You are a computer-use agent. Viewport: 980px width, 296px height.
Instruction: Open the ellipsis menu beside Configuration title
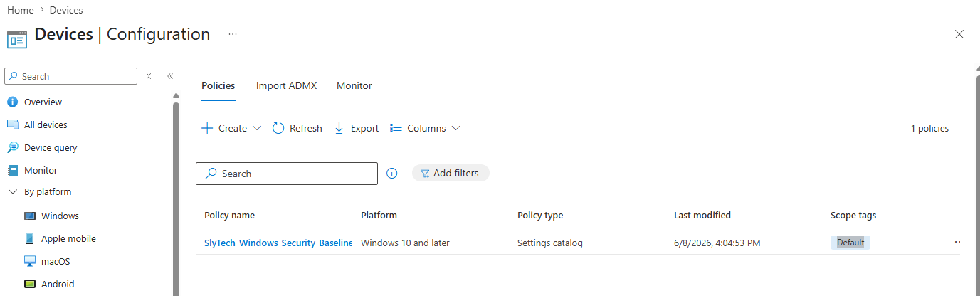(x=233, y=34)
